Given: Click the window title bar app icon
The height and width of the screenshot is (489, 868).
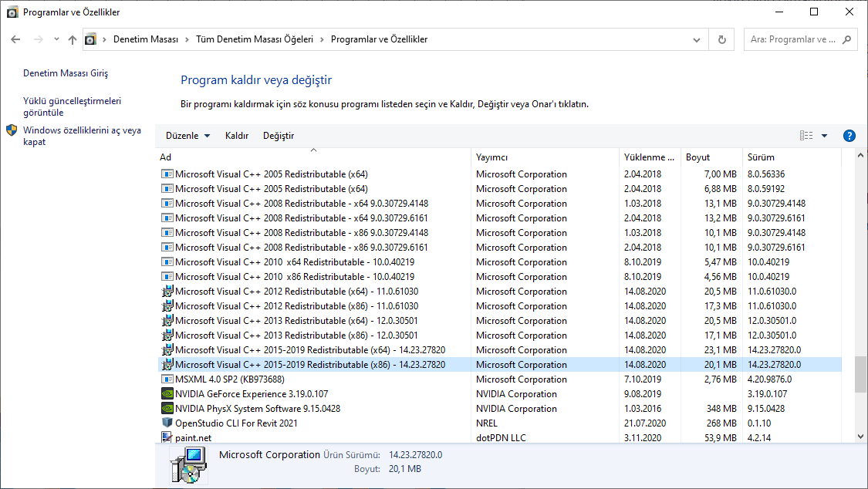Looking at the screenshot, I should pyautogui.click(x=12, y=12).
